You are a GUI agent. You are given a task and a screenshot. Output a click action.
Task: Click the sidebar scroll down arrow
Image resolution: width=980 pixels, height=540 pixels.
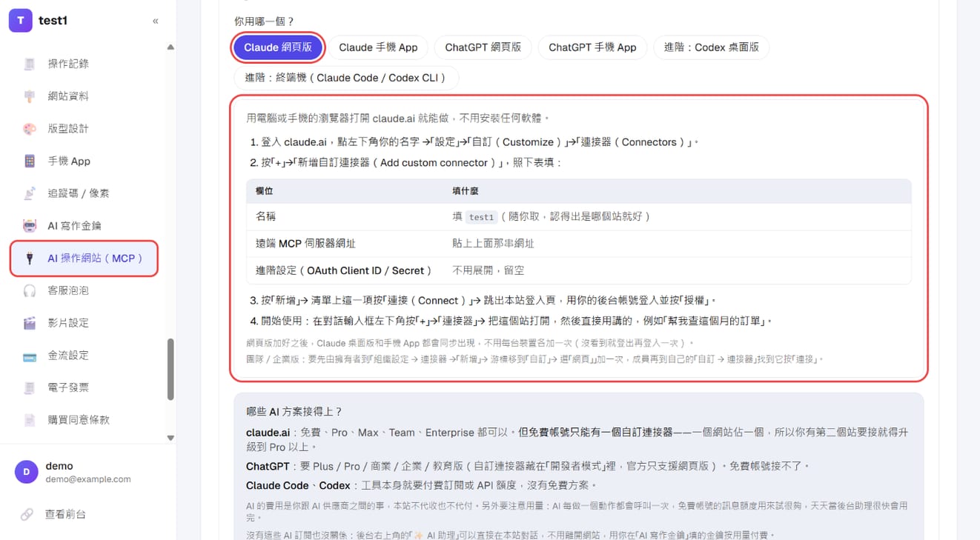170,438
